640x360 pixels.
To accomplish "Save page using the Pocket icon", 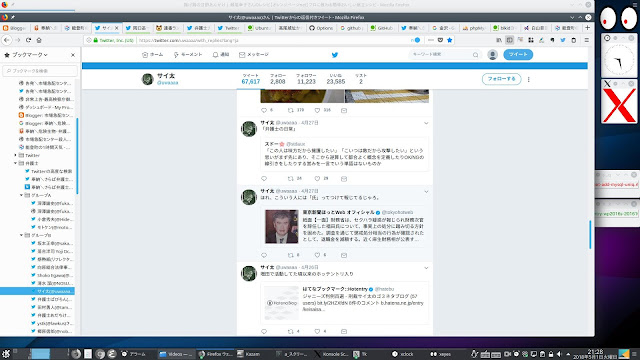I will point(440,40).
